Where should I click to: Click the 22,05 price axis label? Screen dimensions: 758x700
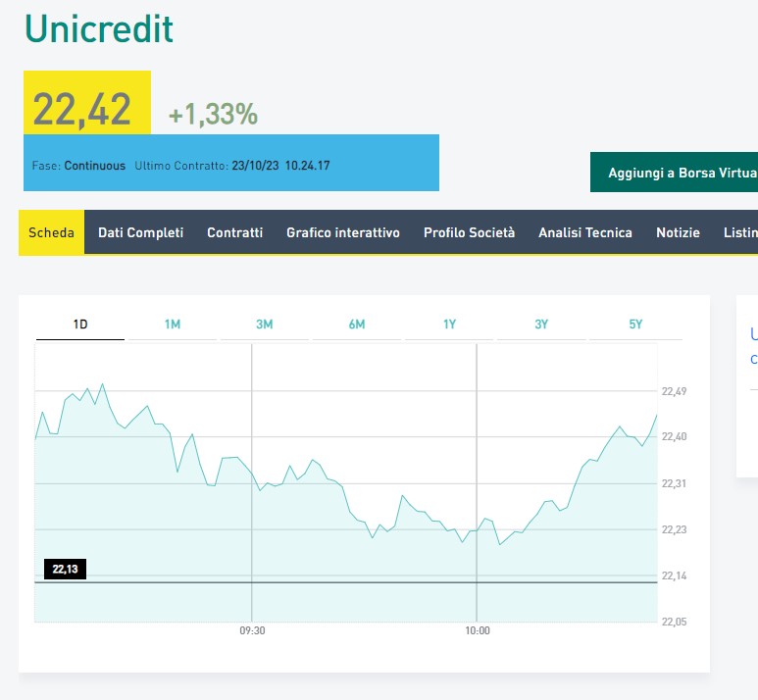point(674,622)
